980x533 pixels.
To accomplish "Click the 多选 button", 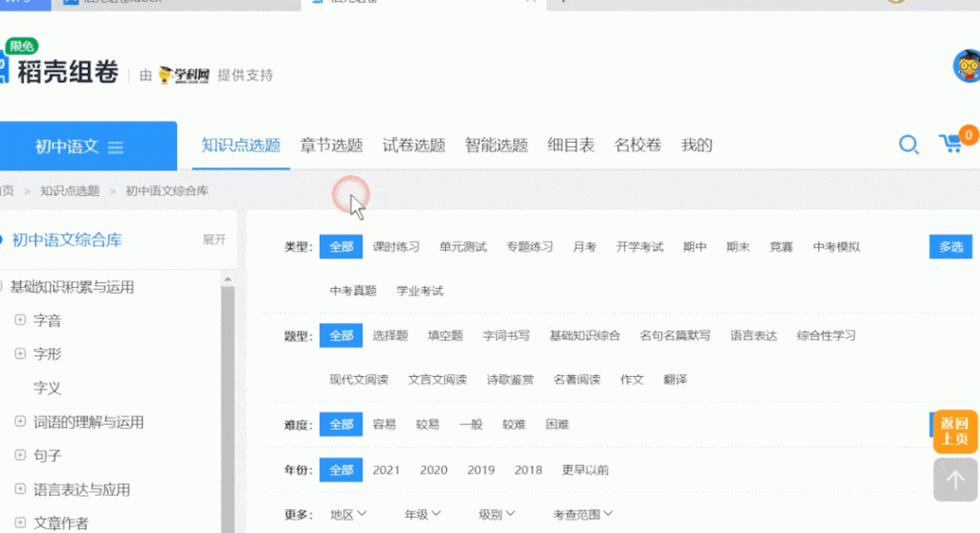I will 950,247.
